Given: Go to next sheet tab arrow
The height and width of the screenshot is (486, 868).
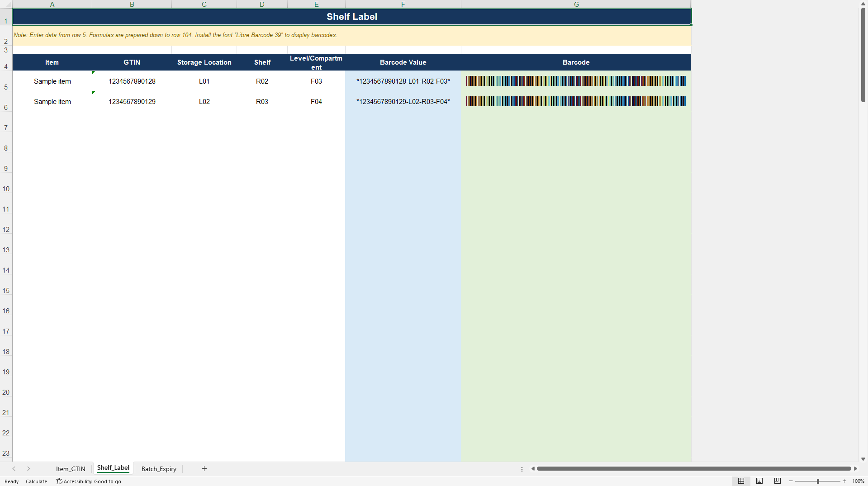Looking at the screenshot, I should point(28,469).
